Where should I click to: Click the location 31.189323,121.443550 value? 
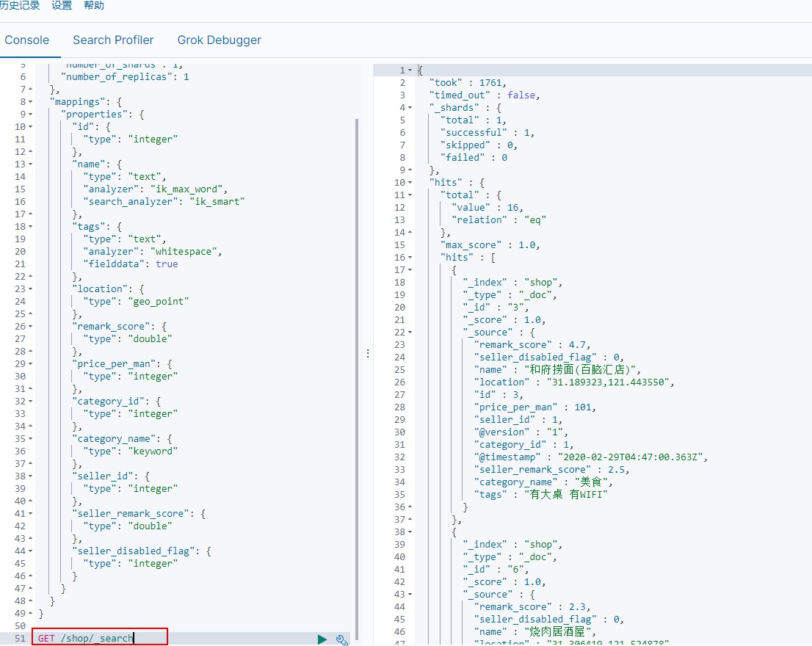(x=608, y=382)
